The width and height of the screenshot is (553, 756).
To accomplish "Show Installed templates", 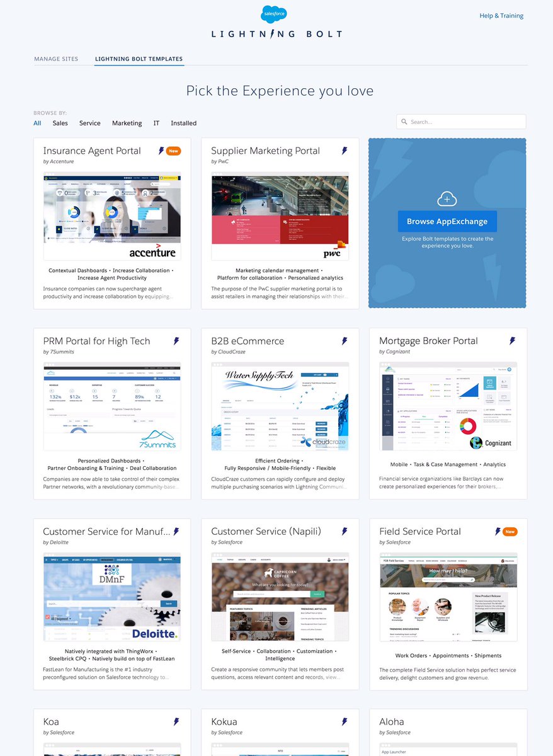I will (x=184, y=123).
